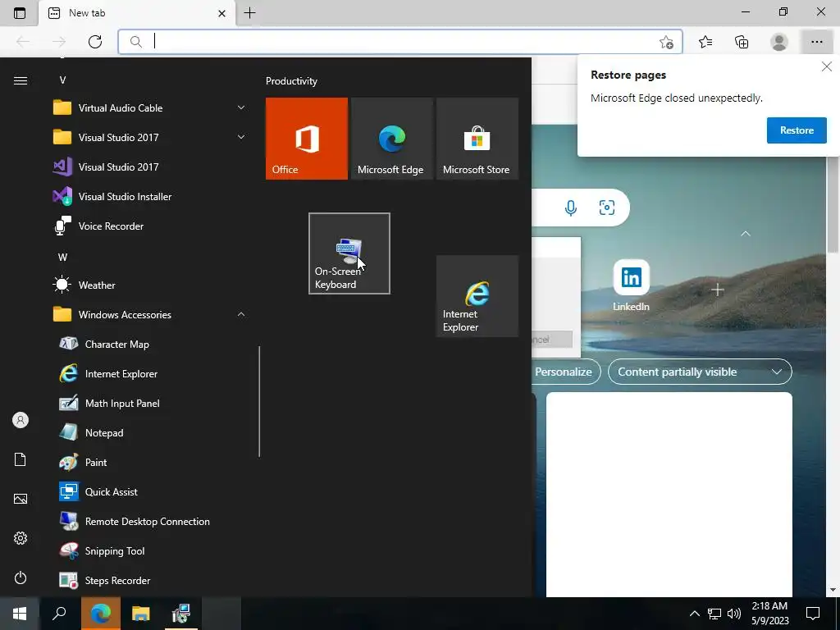
Task: Collapse the Windows Accessories folder
Action: coord(150,314)
